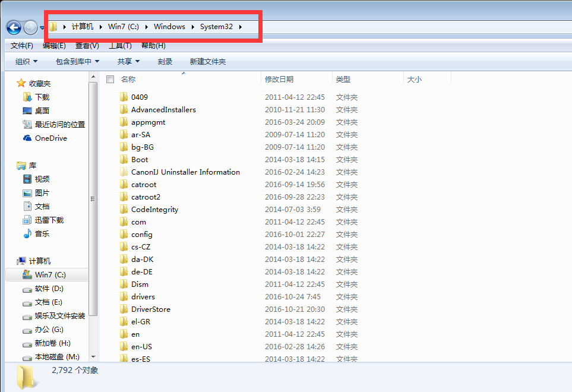Open the 组织 dropdown in the toolbar
The height and width of the screenshot is (392, 572).
[26, 62]
